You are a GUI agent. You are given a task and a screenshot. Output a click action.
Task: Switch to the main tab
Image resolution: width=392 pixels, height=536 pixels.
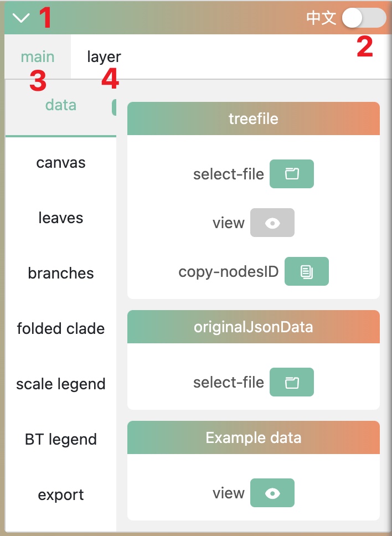tap(38, 56)
